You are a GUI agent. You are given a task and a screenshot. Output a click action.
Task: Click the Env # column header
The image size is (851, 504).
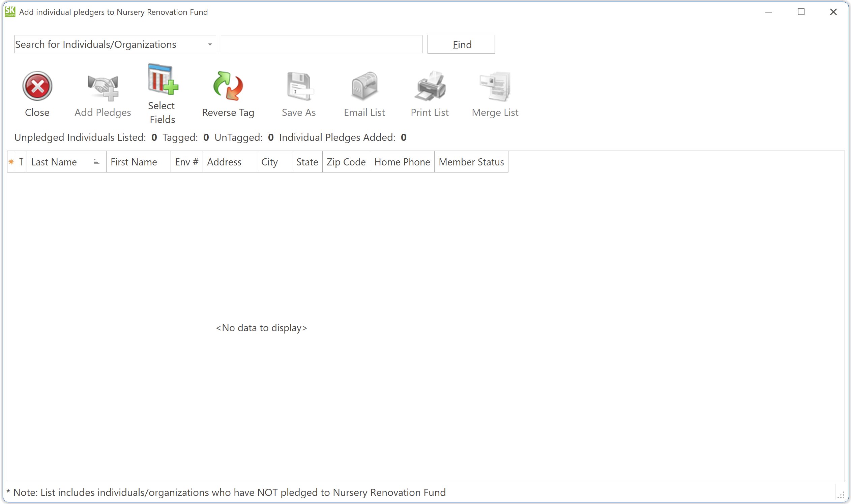[186, 162]
